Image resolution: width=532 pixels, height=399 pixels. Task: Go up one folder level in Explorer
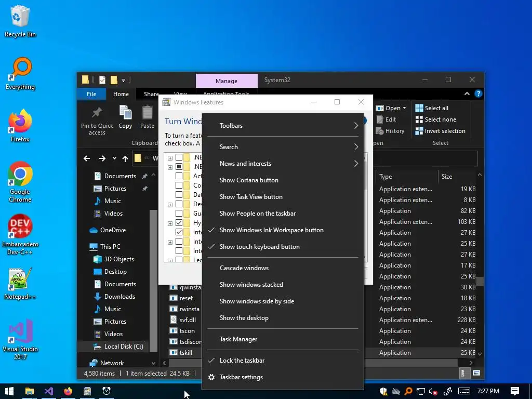point(125,158)
